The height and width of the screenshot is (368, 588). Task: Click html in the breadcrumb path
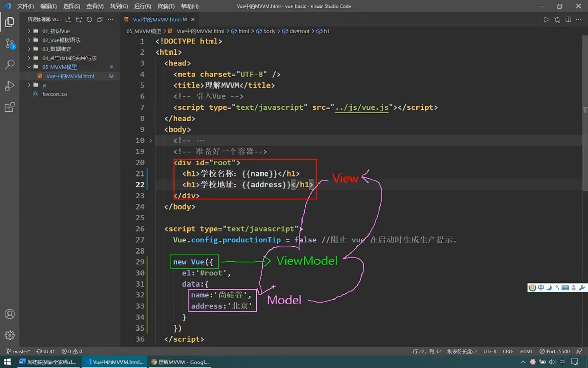[x=240, y=31]
